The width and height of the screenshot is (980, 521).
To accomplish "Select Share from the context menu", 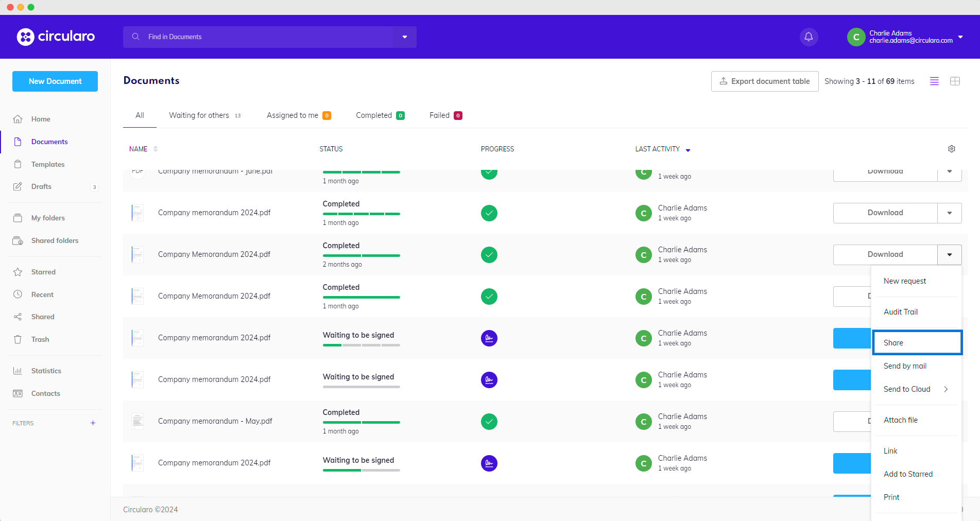I will [917, 343].
